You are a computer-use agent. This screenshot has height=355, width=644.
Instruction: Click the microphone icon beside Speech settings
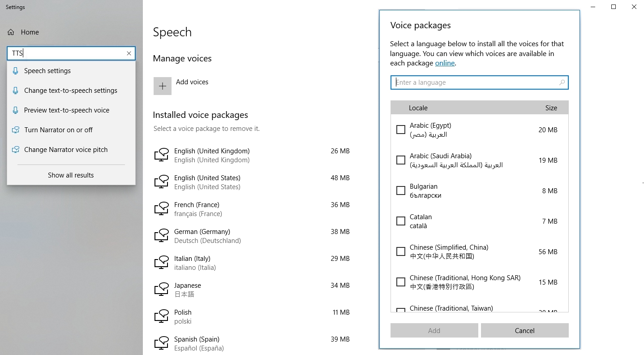pos(16,71)
